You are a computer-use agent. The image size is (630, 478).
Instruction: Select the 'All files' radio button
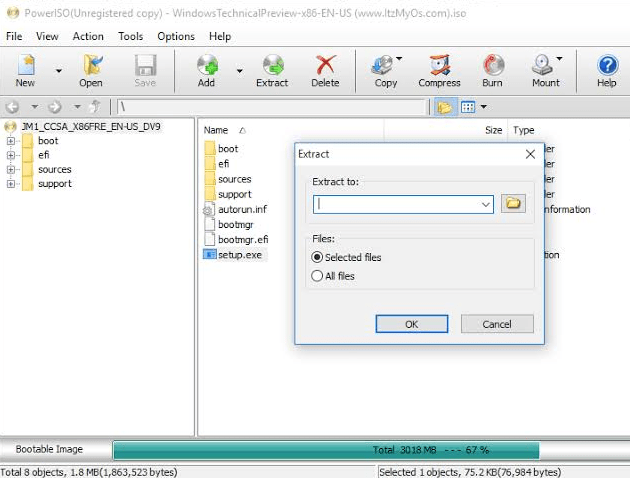pyautogui.click(x=318, y=276)
